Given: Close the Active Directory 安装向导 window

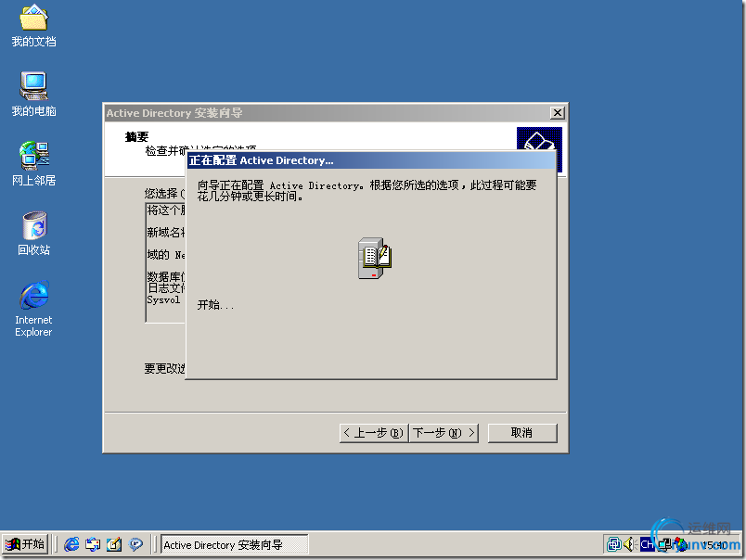Looking at the screenshot, I should pyautogui.click(x=557, y=113).
